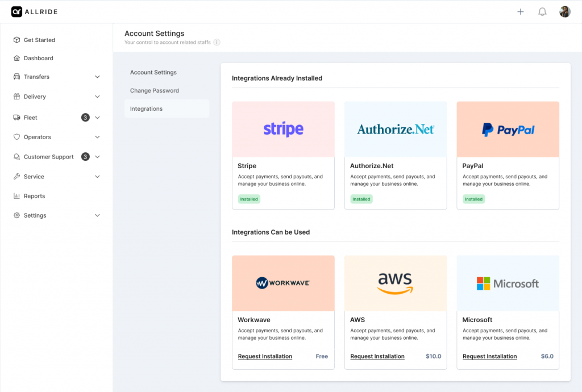Click the Reports bar chart icon
The image size is (582, 392).
tap(16, 196)
